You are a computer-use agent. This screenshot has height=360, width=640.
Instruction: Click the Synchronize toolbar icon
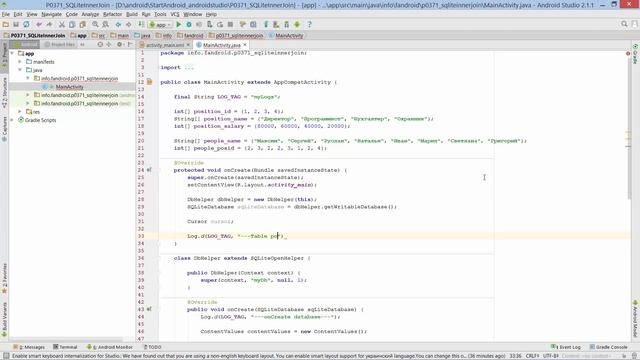[x=26, y=24]
